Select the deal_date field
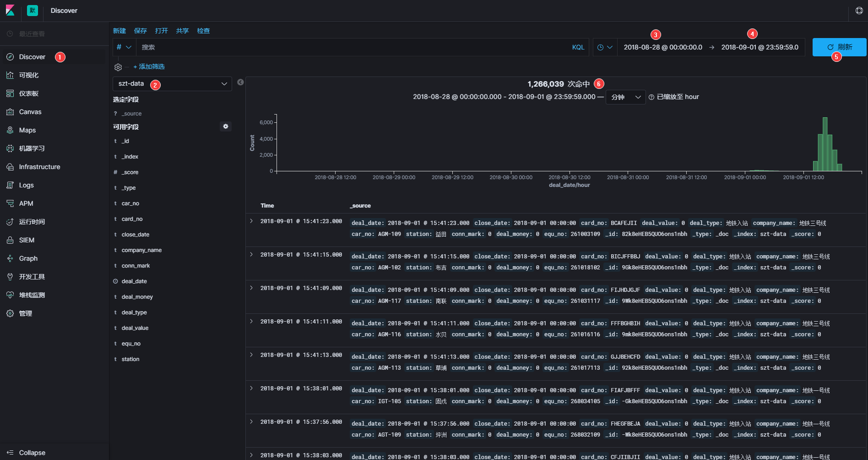This screenshot has height=460, width=868. (x=134, y=281)
